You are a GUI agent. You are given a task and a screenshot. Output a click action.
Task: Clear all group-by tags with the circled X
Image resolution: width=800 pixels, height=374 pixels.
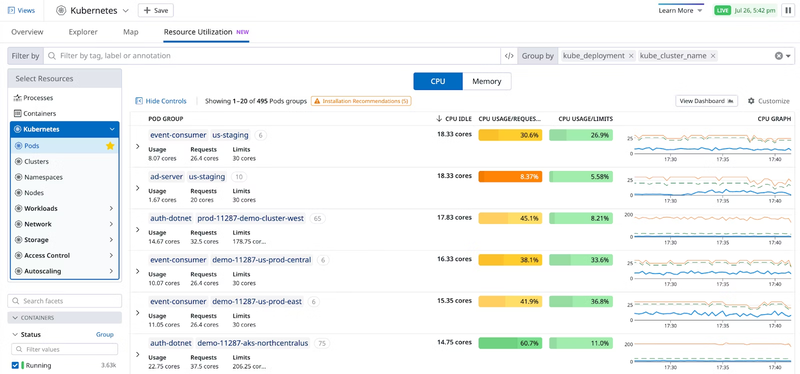[779, 56]
